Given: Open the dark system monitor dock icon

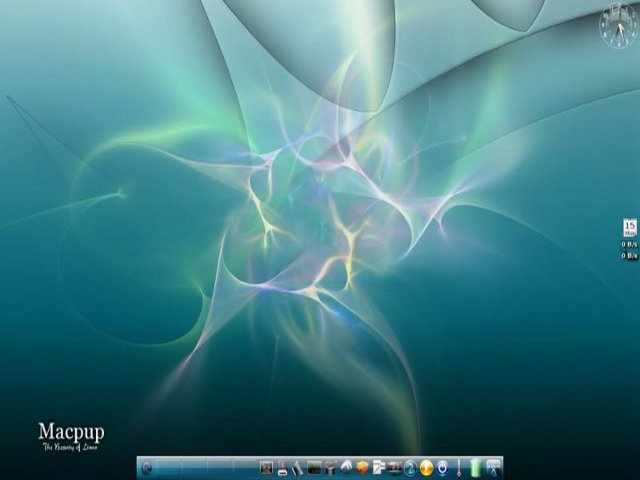Looking at the screenshot, I should 314,468.
